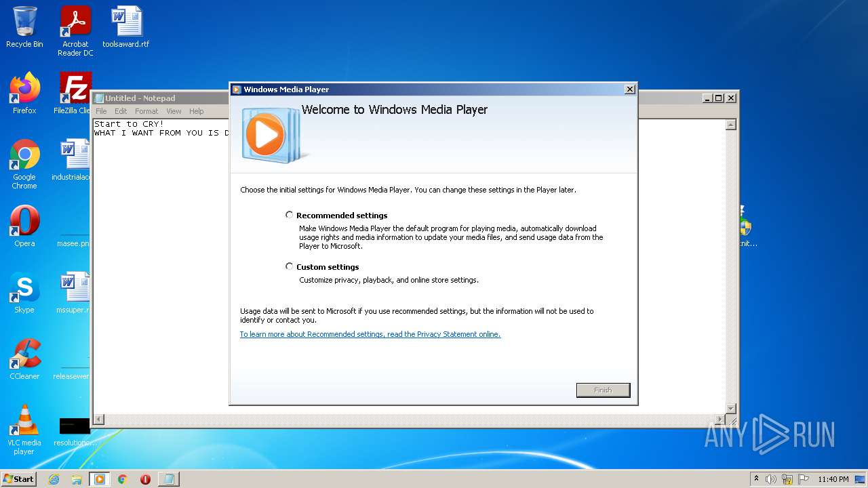
Task: Click the 'WHAT I WANT FROM YOU' line
Action: point(161,133)
